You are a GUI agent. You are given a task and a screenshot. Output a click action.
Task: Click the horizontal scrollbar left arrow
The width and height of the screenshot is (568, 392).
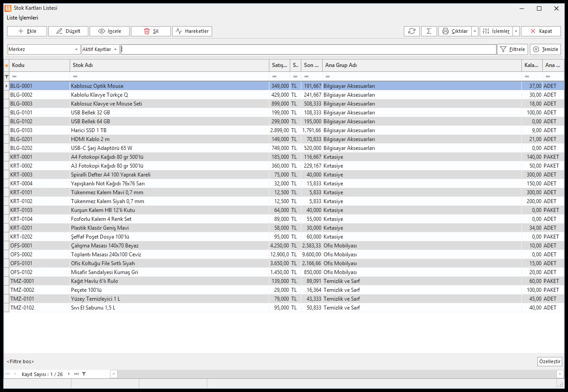pos(114,374)
